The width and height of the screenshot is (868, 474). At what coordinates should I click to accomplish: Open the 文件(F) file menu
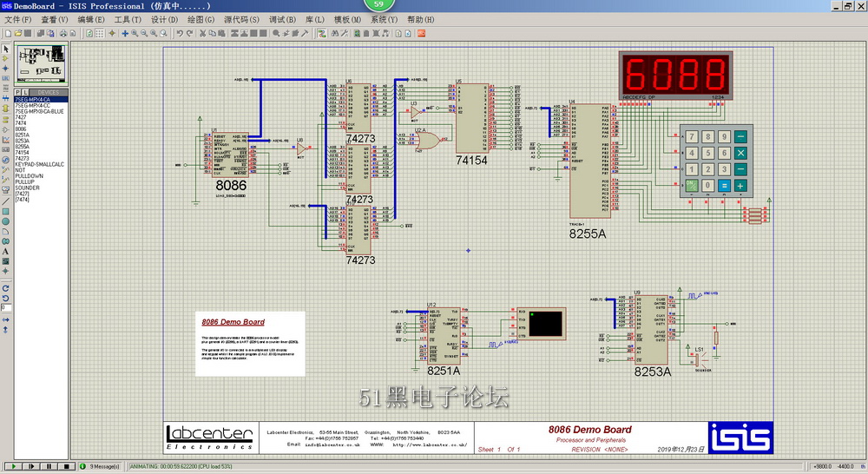click(x=18, y=19)
